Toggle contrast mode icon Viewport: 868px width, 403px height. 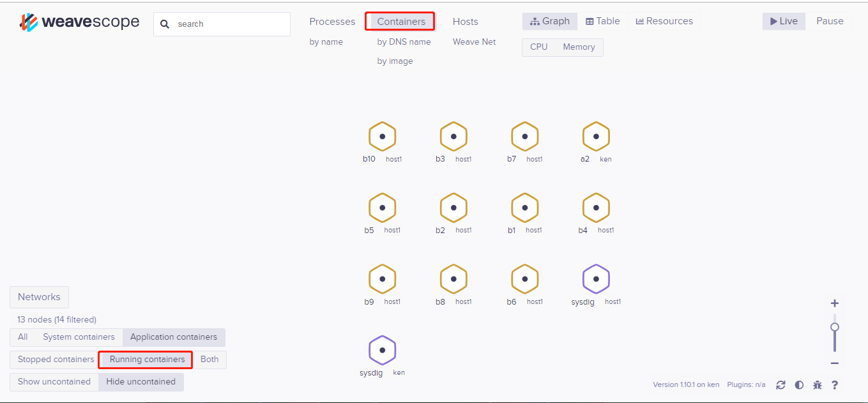[799, 384]
